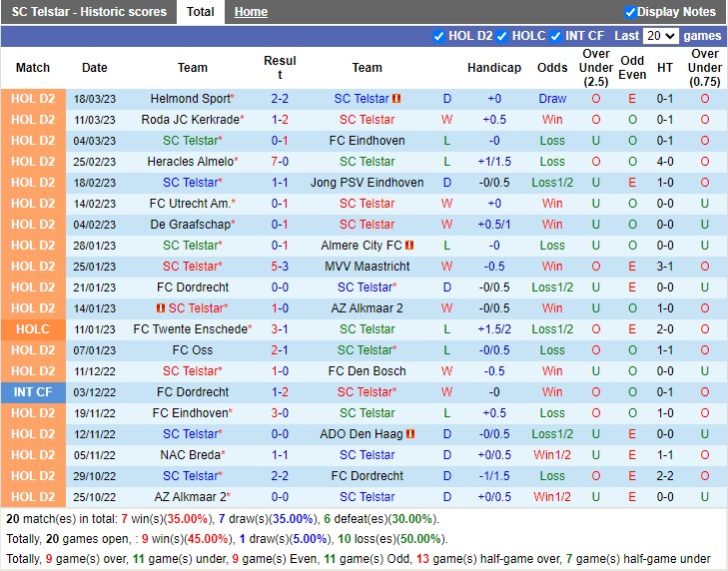Toggle the INT CF checkbox
Screen dimensions: 728x571
555,36
